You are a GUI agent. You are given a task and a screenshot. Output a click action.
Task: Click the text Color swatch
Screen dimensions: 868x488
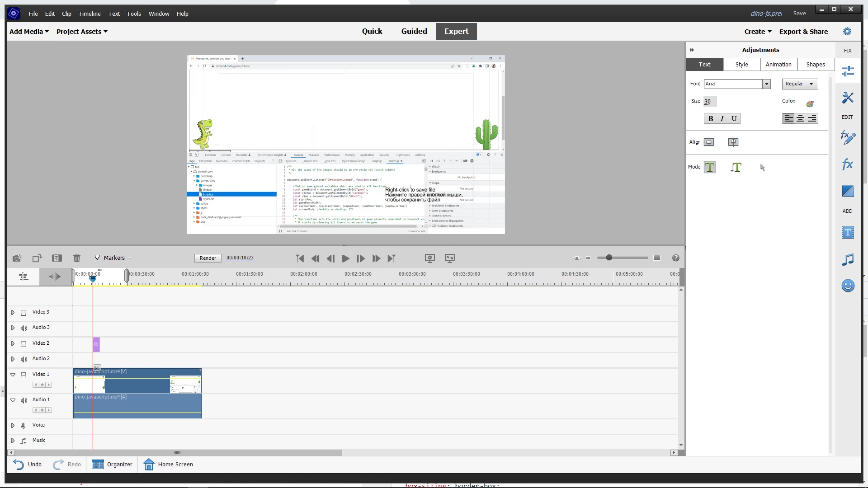(810, 104)
